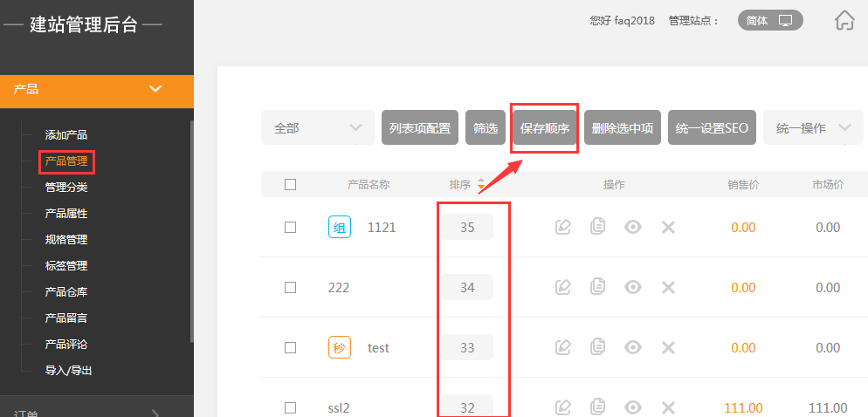
Task: Expand the 统一操作 dropdown
Action: (x=812, y=127)
